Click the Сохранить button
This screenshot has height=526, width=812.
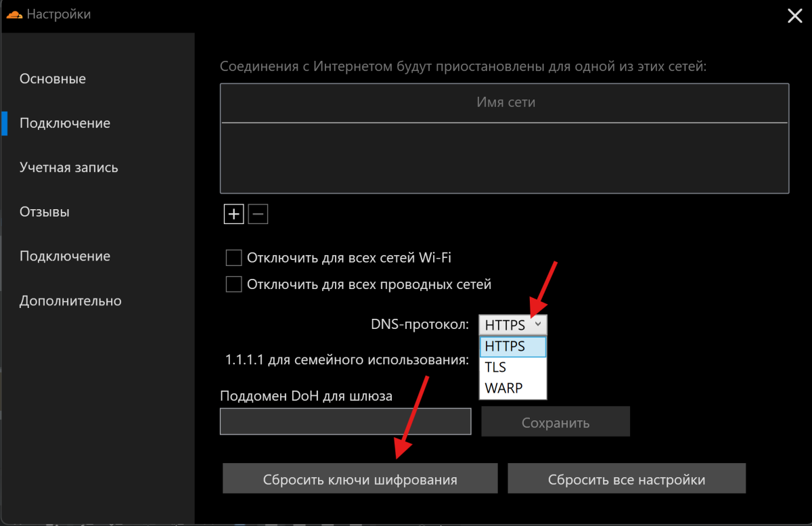(556, 421)
